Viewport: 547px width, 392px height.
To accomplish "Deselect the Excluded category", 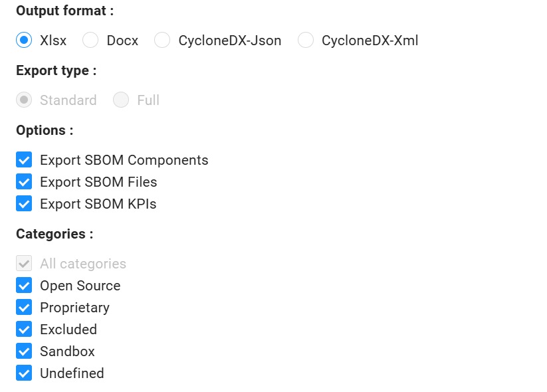I will click(x=24, y=329).
